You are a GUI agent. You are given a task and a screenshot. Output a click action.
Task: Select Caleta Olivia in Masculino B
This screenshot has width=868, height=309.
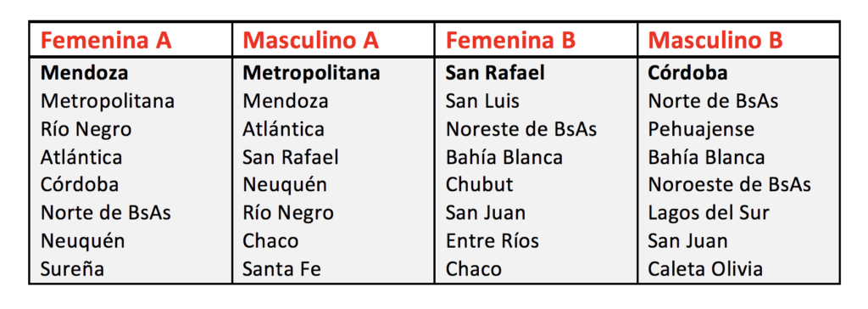(705, 269)
